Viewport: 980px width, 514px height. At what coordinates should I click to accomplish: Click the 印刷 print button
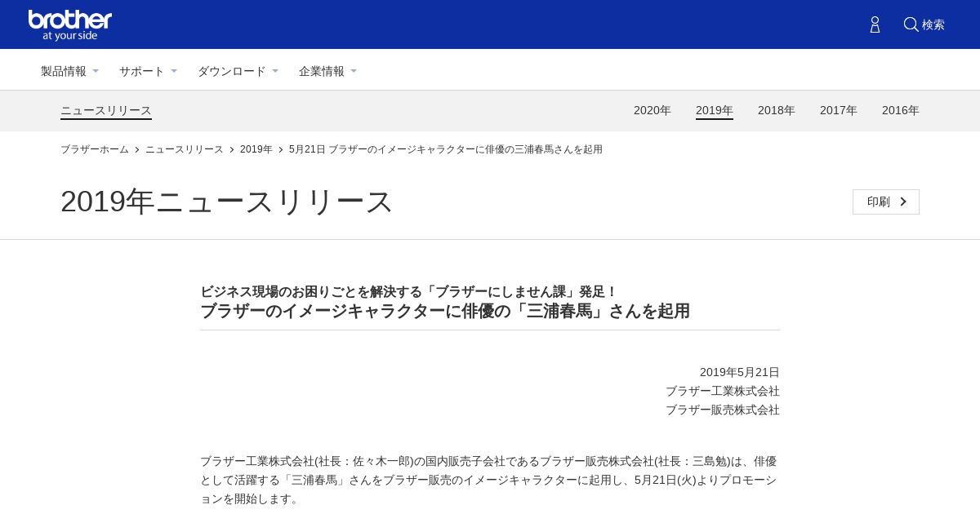tap(886, 202)
